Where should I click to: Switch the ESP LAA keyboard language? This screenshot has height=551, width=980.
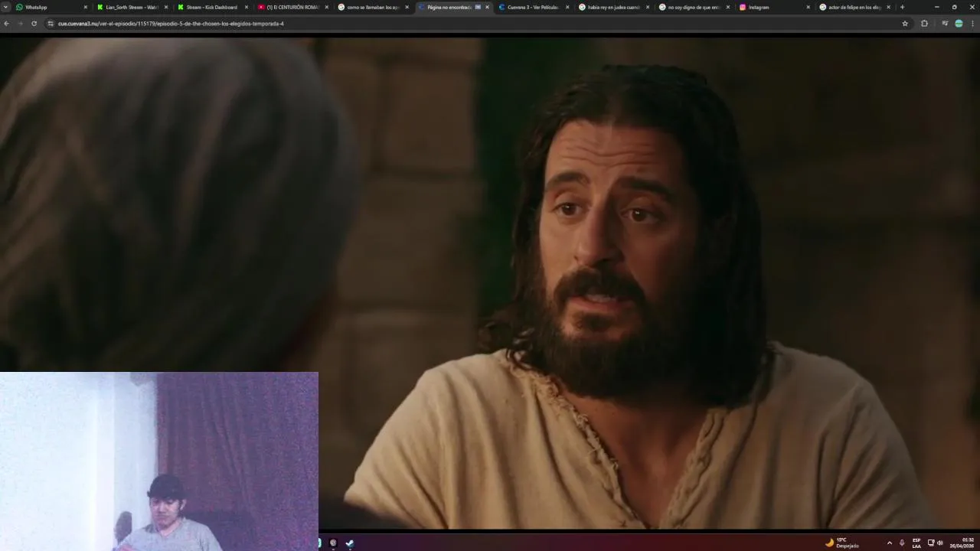point(916,543)
